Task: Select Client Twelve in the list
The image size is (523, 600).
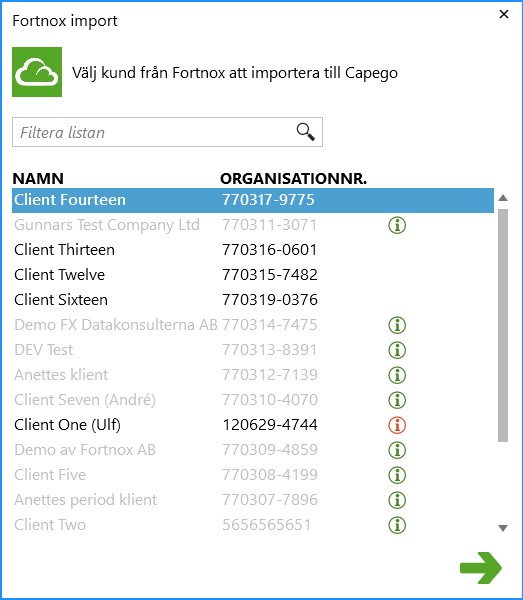Action: (253, 275)
